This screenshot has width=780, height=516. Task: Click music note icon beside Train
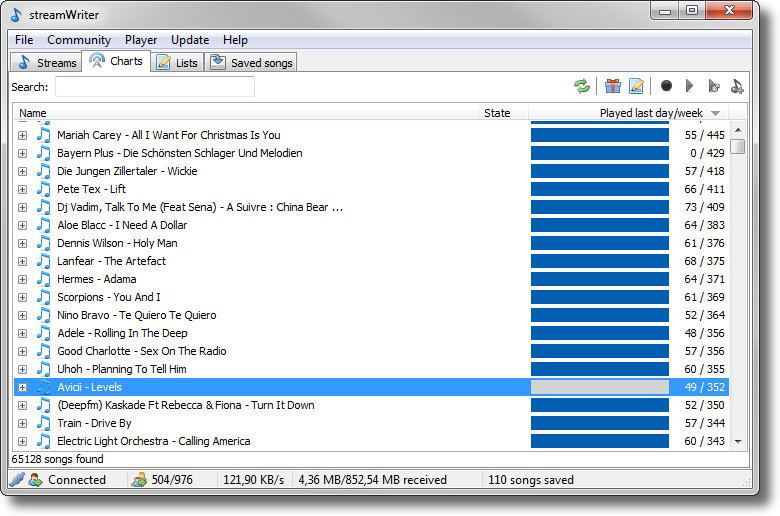(44, 423)
